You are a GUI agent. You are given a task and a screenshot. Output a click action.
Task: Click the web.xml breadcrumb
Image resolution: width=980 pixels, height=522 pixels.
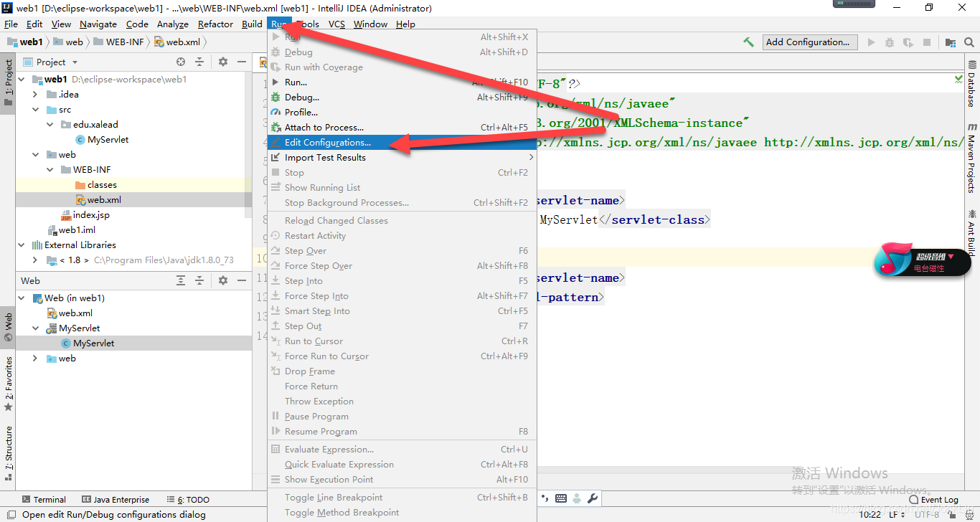[177, 42]
